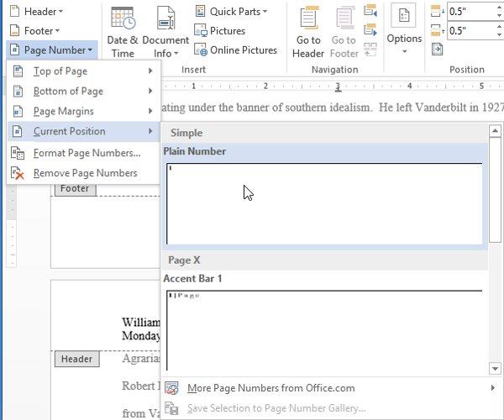Image resolution: width=504 pixels, height=420 pixels.
Task: Click the gallery scrollbar thumb
Action: 495,190
